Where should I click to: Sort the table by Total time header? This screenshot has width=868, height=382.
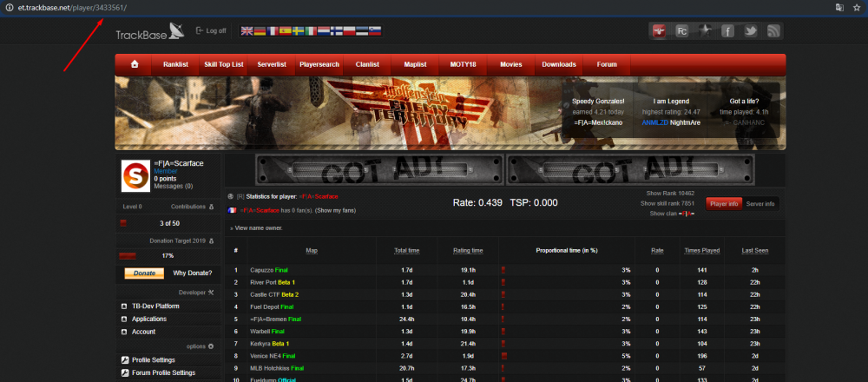coord(407,251)
